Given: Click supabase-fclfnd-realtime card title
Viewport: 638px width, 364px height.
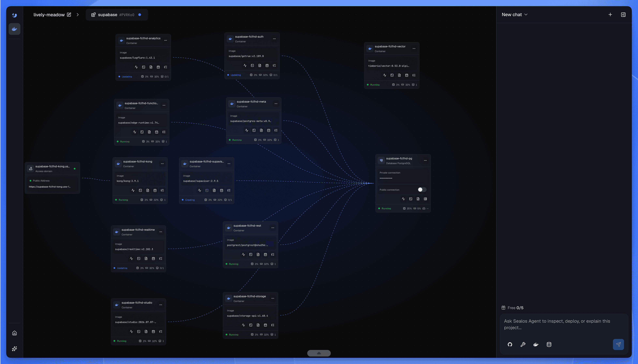Looking at the screenshot, I should pos(138,230).
